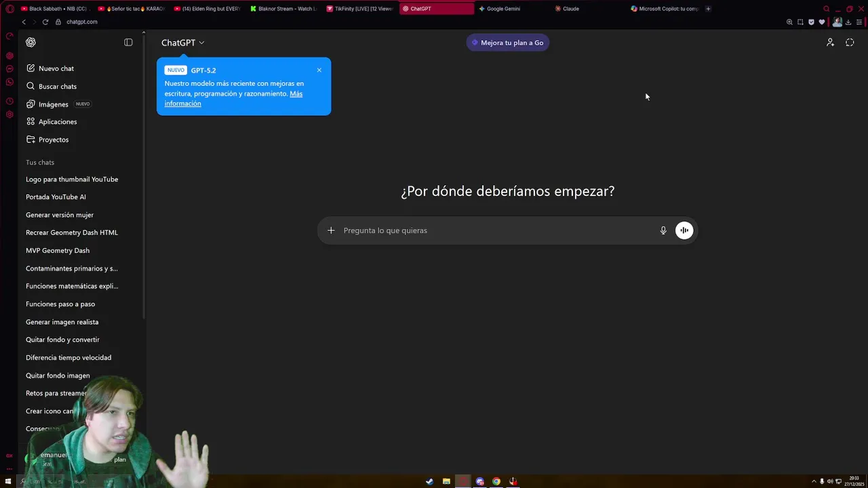Viewport: 868px width, 488px height.
Task: Close the GPT-5.2 announcement popup
Action: coord(319,70)
